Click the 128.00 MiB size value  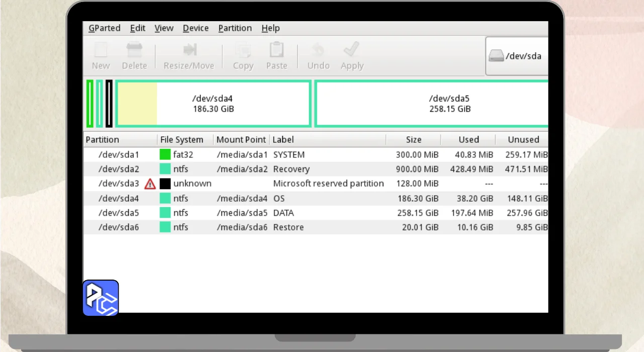pos(417,184)
